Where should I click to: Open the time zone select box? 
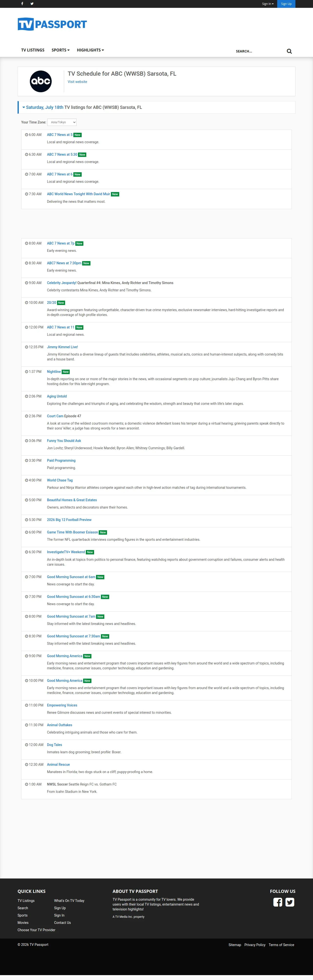coord(62,122)
